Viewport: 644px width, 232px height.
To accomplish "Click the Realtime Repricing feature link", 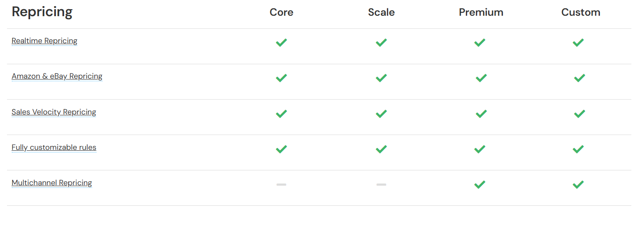I will (44, 41).
